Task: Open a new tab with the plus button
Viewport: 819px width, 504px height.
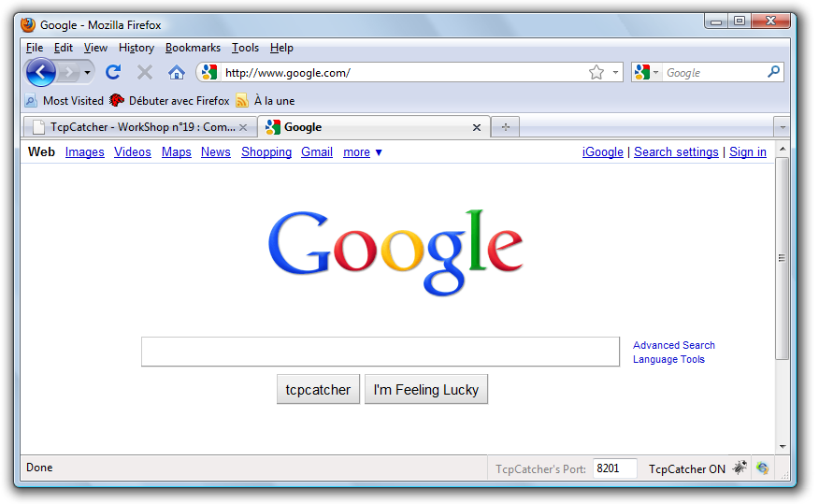Action: point(505,127)
